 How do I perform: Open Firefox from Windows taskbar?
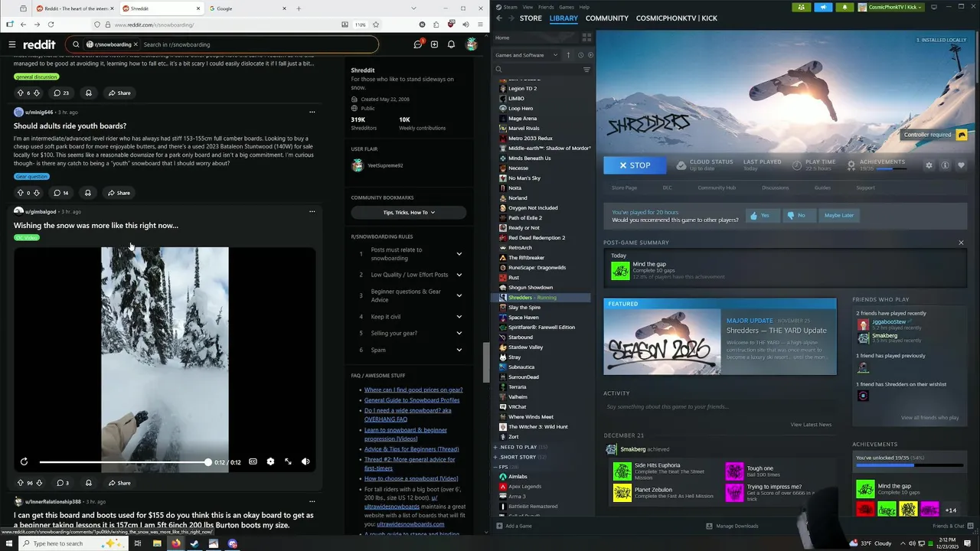point(175,543)
